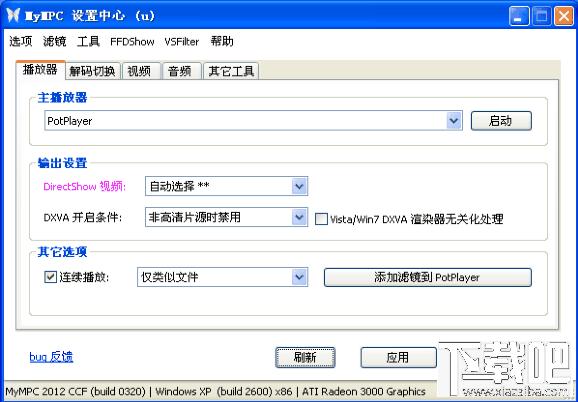
Task: Click the MyMPC butterfly title bar icon
Action: [13, 16]
